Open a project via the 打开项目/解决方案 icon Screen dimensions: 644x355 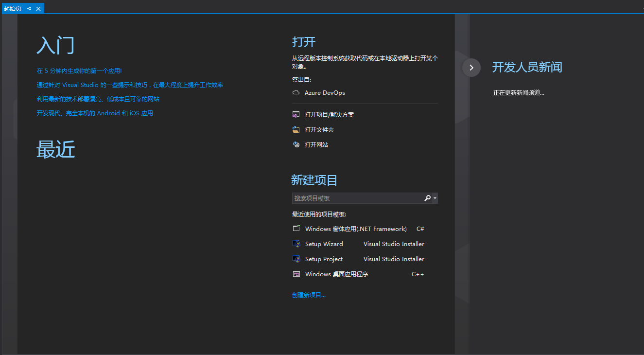pos(296,114)
